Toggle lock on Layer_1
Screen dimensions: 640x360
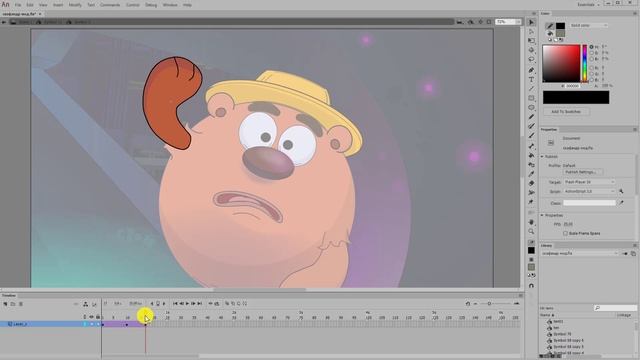pyautogui.click(x=98, y=324)
